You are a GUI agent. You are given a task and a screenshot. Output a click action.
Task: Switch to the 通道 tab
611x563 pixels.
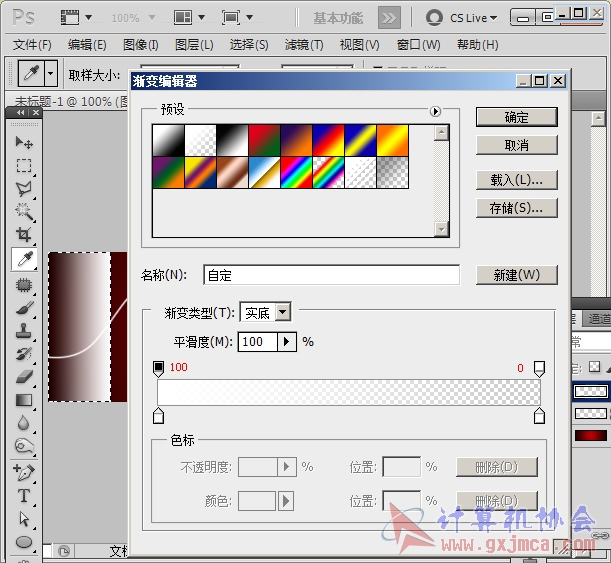coord(598,319)
